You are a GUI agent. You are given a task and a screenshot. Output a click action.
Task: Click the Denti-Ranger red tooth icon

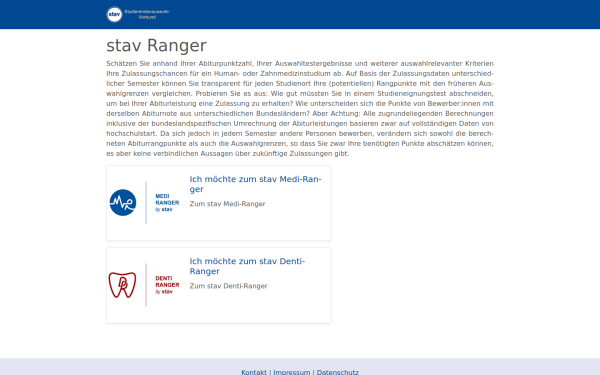[x=122, y=285]
